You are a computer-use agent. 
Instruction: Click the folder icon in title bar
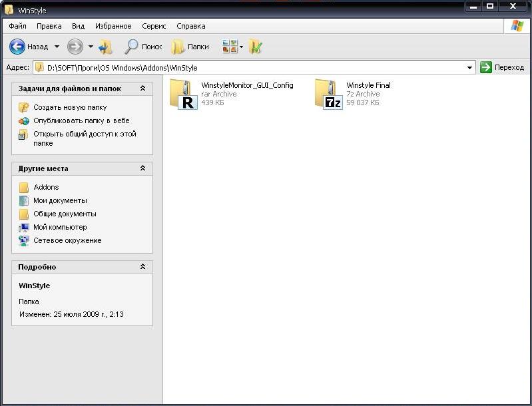coord(9,9)
